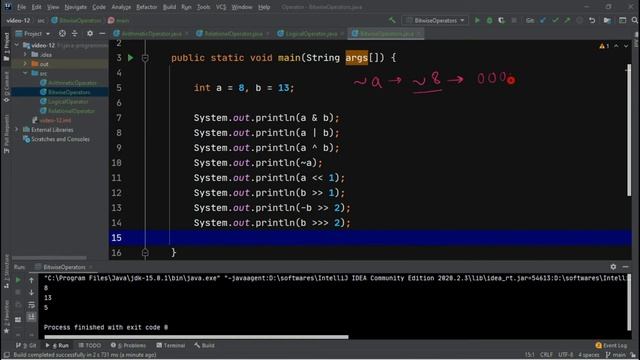Open the Refactor menu
Screen dimensions: 640x360
[147, 7]
